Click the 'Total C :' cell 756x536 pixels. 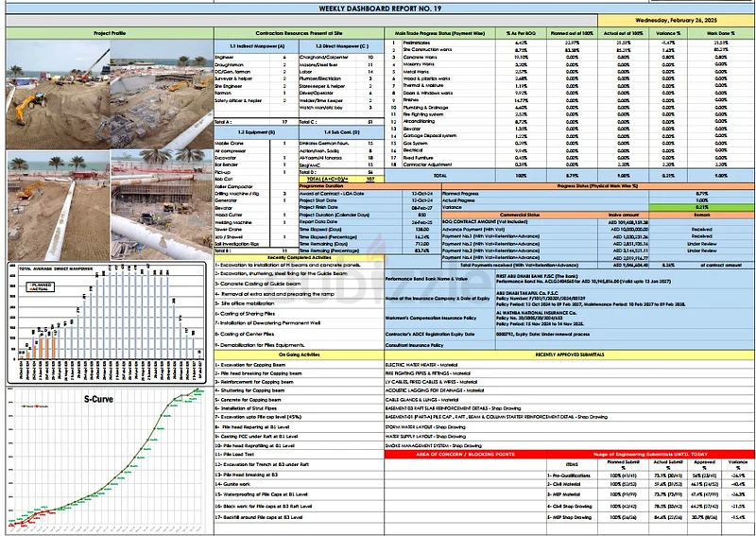coord(341,122)
